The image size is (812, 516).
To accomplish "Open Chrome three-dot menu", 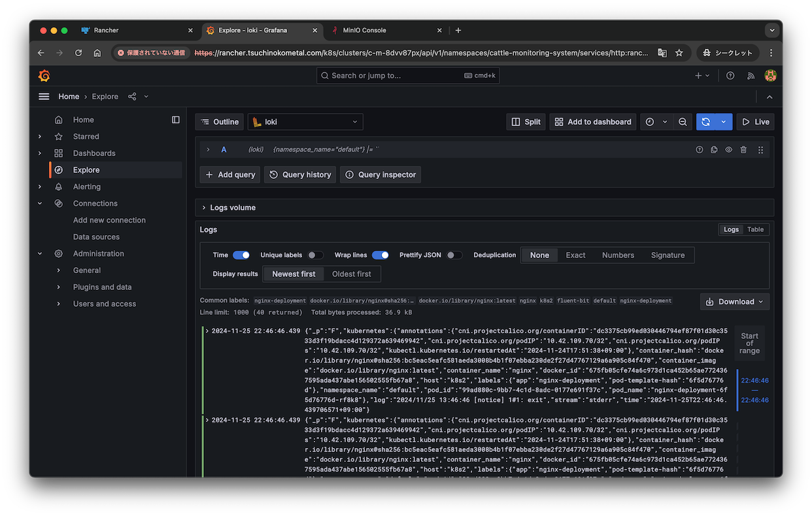I will pos(771,53).
